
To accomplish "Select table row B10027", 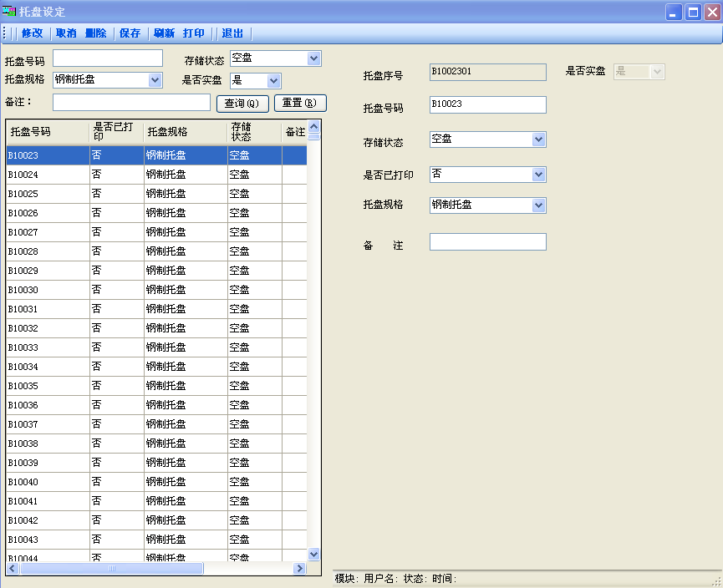I will 157,232.
